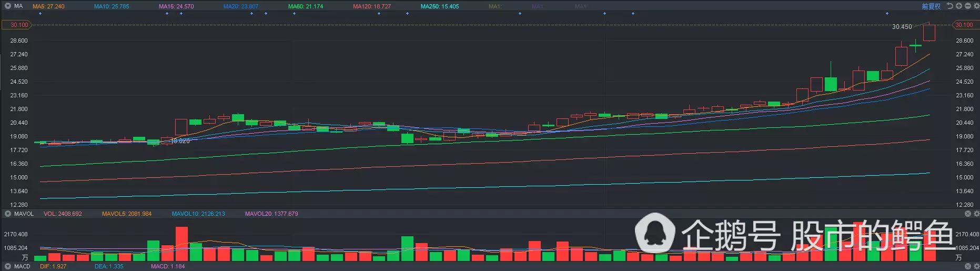Image resolution: width=980 pixels, height=271 pixels.
Task: Click the undo/reset arrow icon at top right
Action: coord(949,6)
